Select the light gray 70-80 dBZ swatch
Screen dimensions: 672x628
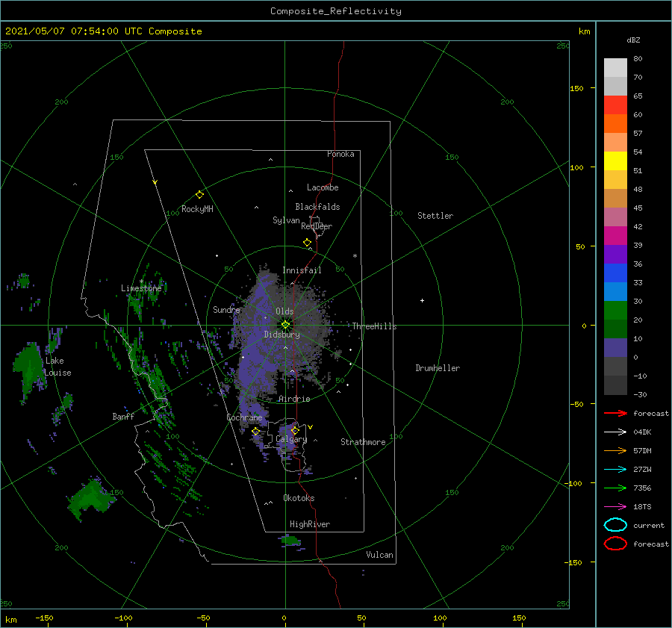click(615, 68)
